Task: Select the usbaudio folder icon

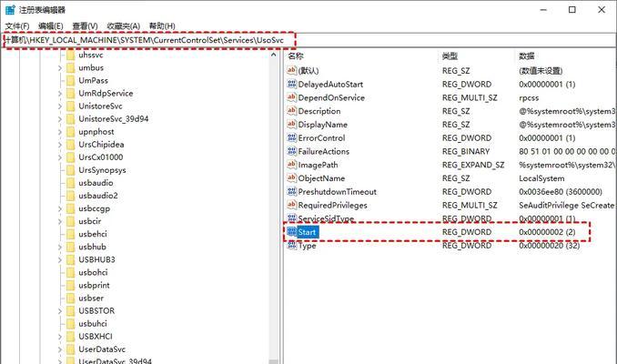Action: (x=71, y=183)
